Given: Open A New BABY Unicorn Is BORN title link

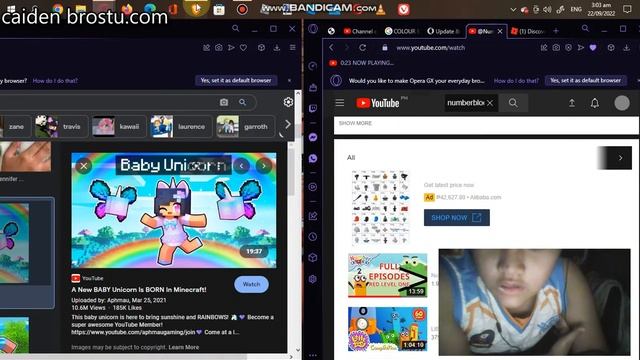Looking at the screenshot, I should click(139, 289).
